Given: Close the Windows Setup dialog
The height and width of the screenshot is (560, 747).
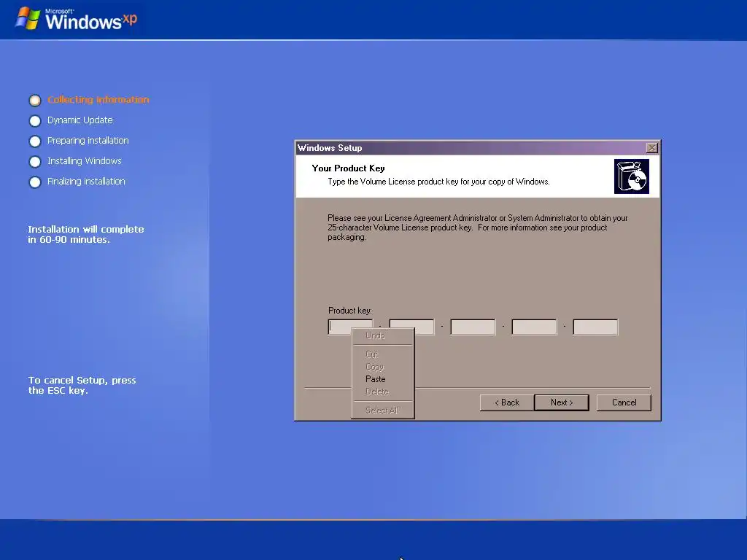Looking at the screenshot, I should 651,148.
